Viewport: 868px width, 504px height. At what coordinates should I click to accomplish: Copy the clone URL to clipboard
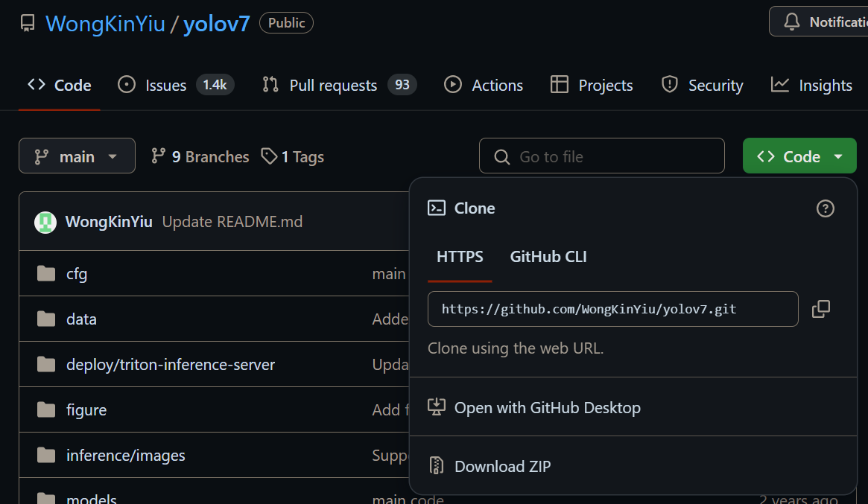click(821, 309)
